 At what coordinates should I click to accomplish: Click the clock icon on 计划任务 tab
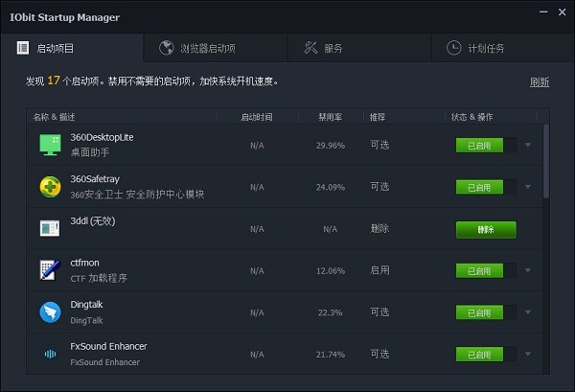click(453, 48)
